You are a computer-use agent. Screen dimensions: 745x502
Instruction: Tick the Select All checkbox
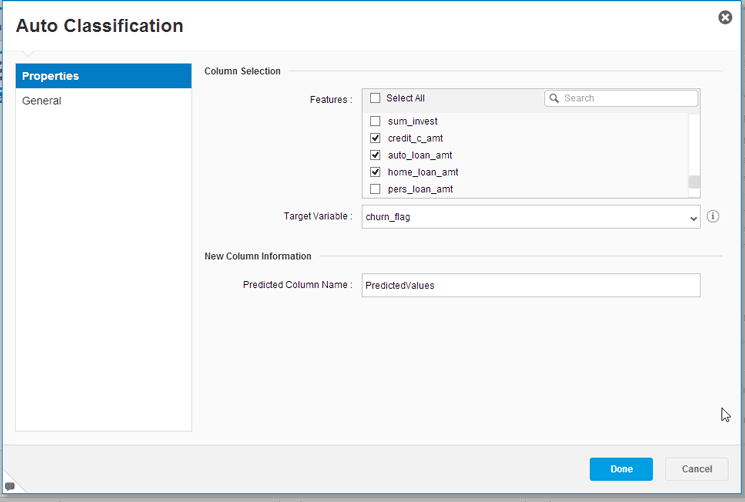tap(375, 98)
